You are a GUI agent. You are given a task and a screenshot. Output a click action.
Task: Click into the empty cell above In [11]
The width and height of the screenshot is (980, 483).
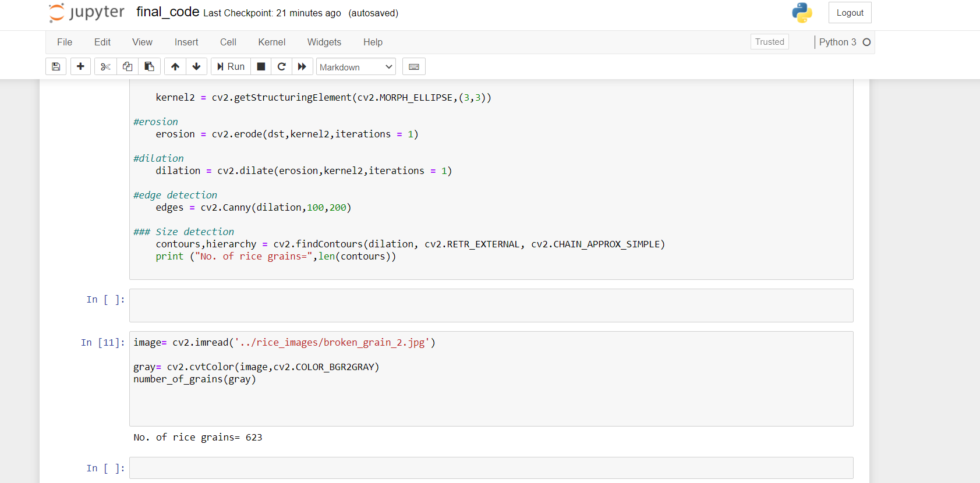(491, 306)
